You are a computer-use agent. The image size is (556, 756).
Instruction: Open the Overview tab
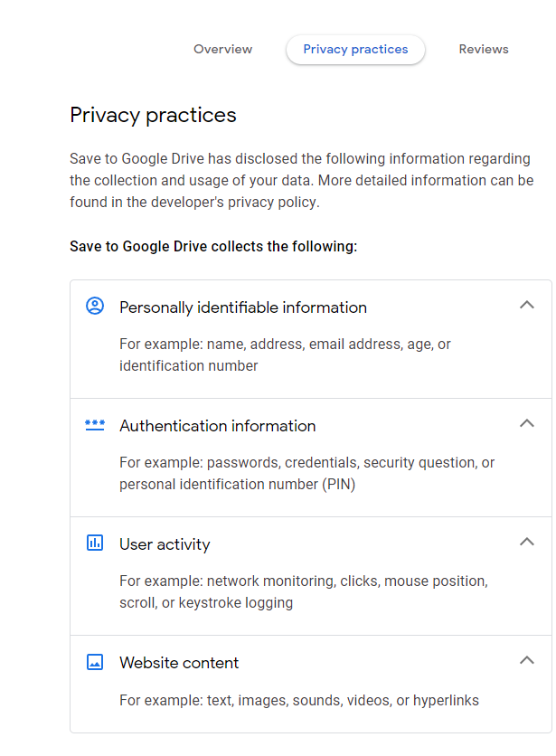click(222, 49)
